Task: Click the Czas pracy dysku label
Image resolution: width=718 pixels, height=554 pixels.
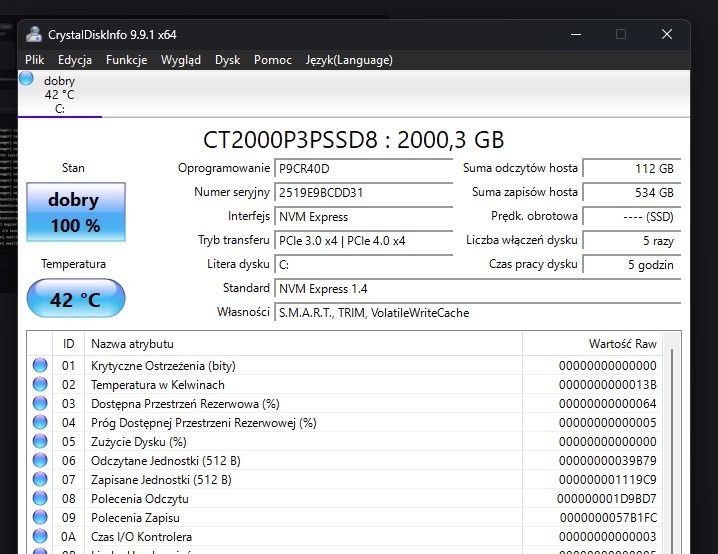Action: 533,264
